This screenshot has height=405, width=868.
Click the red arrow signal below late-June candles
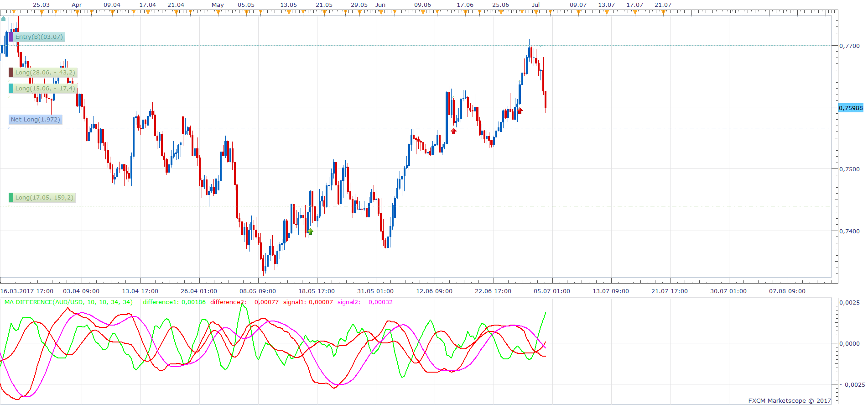point(520,110)
